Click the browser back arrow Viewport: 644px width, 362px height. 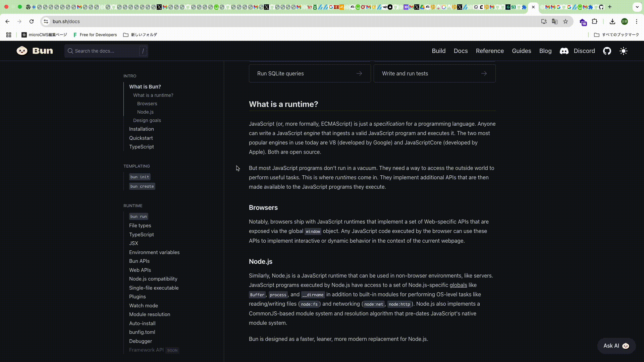click(x=7, y=21)
